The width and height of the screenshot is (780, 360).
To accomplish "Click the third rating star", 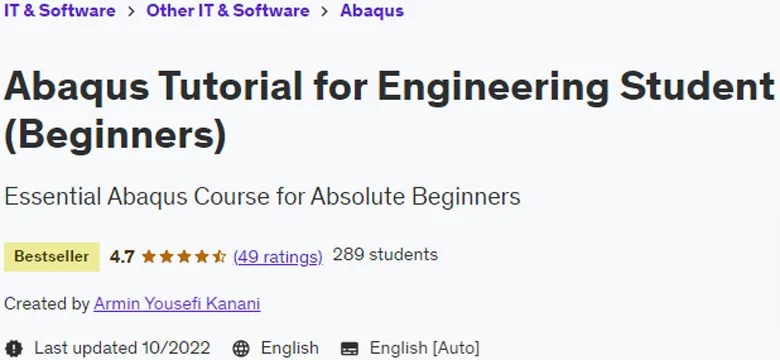I will (x=184, y=257).
